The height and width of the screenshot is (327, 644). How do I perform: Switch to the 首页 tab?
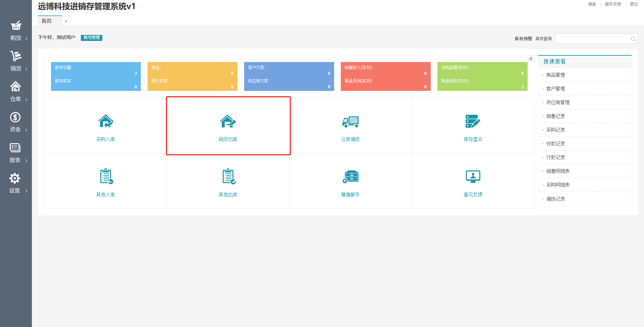pos(47,21)
